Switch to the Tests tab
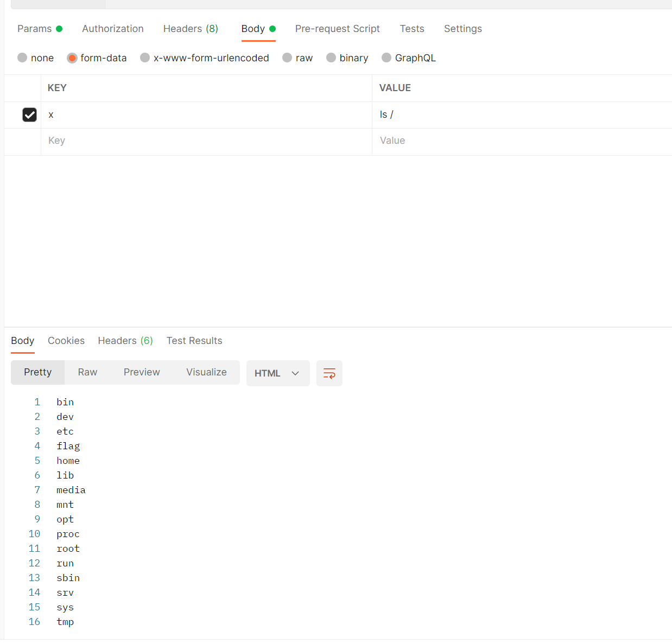This screenshot has width=672, height=644. click(x=411, y=29)
